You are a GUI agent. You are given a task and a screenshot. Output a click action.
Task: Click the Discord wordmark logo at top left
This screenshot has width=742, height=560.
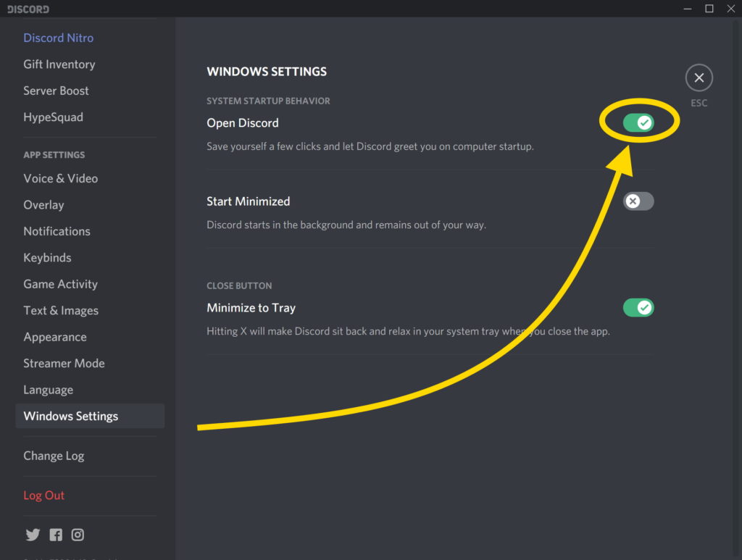[27, 9]
